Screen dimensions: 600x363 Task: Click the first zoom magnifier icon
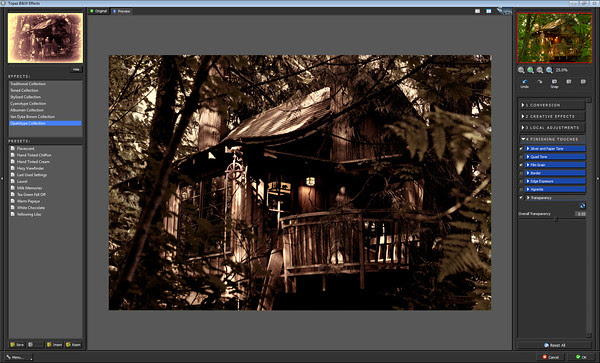click(521, 70)
